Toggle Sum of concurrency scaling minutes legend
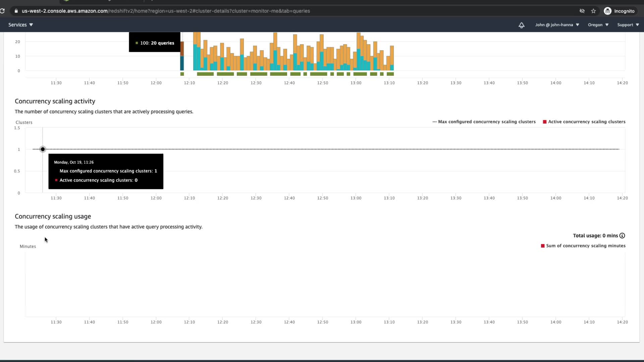Viewport: 644px width, 362px height. tap(583, 246)
